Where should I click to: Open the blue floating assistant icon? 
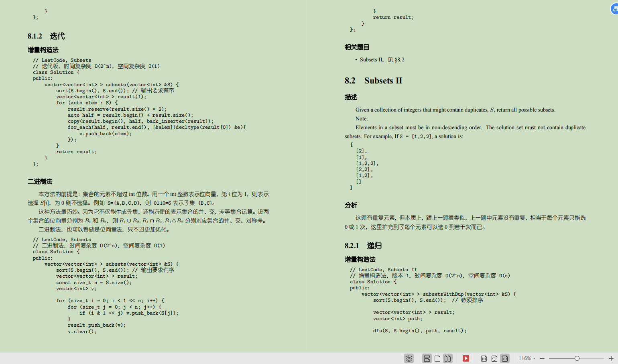tap(614, 8)
